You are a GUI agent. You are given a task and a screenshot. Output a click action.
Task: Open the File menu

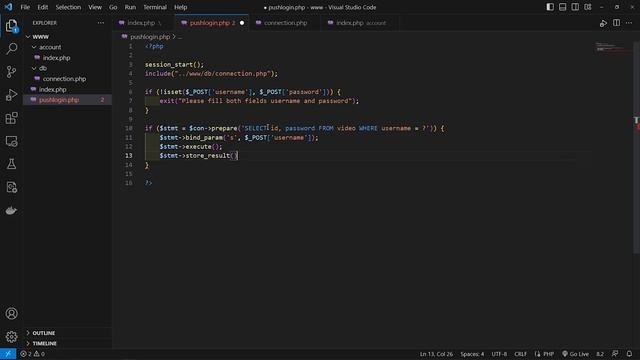[25, 7]
